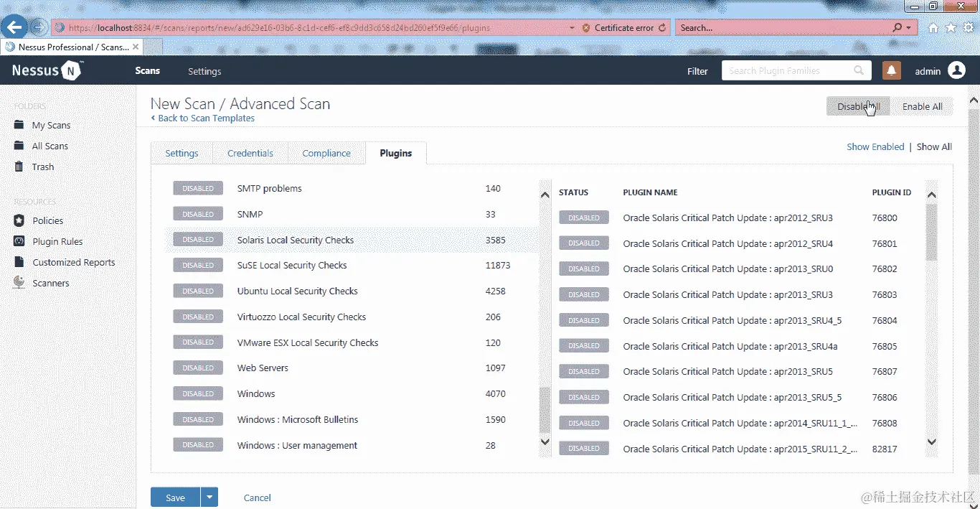Open the browser Home icon
This screenshot has height=509, width=980.
[933, 28]
